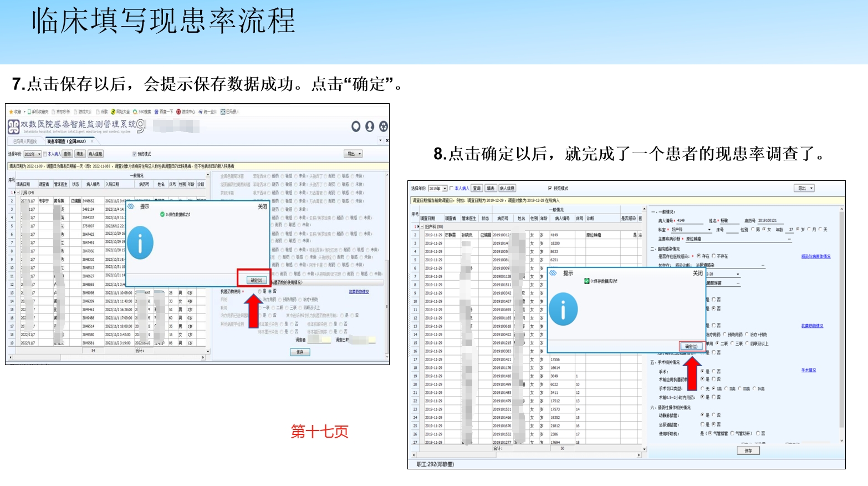Click 病人信息 button in 2022 window

[95, 154]
